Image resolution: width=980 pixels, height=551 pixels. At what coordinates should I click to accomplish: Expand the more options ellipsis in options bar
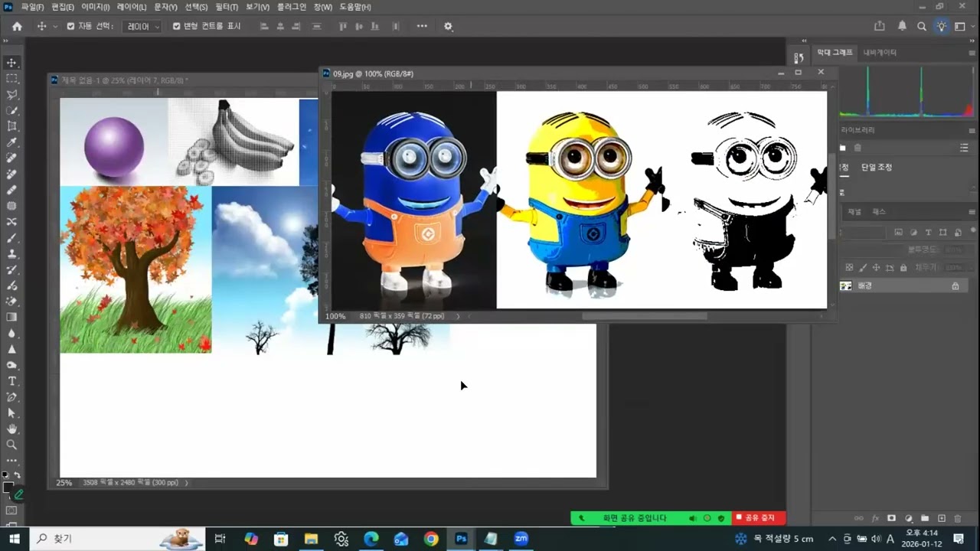pos(422,26)
